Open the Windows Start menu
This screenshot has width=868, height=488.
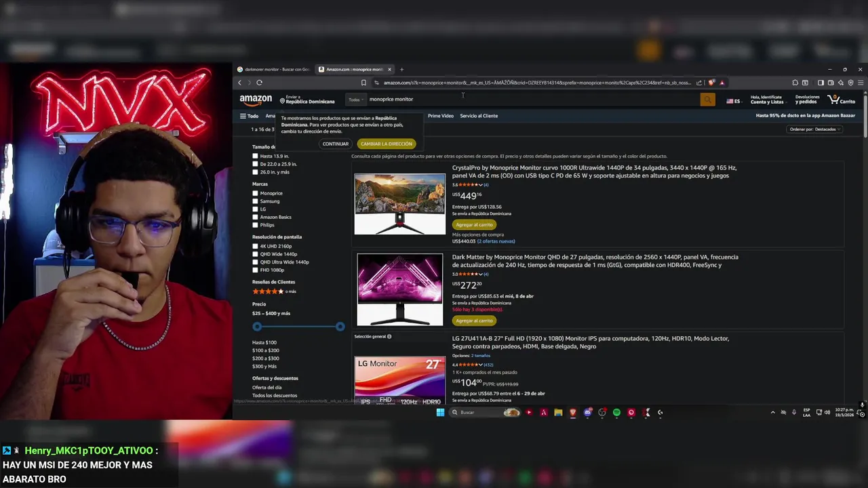coord(440,412)
